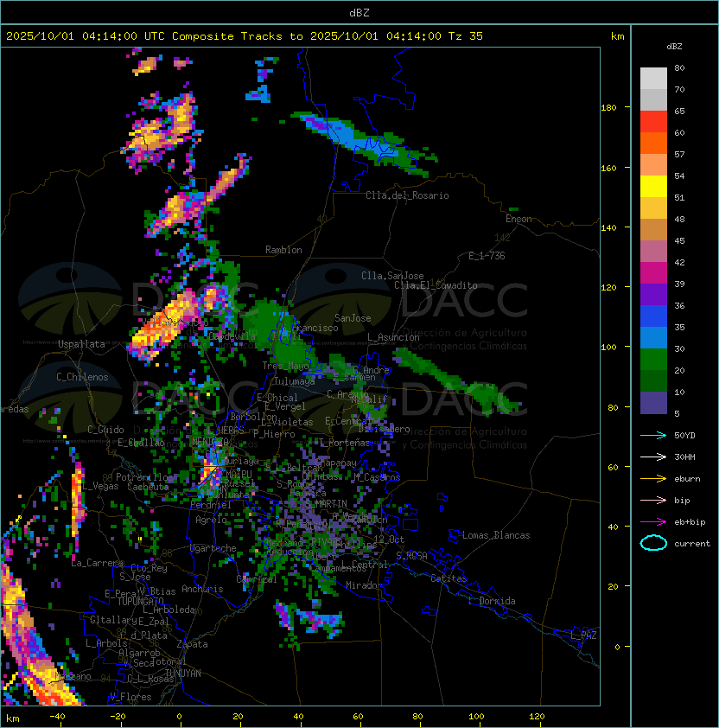
Task: Click the 'Ramblon' map label
Action: pos(283,250)
